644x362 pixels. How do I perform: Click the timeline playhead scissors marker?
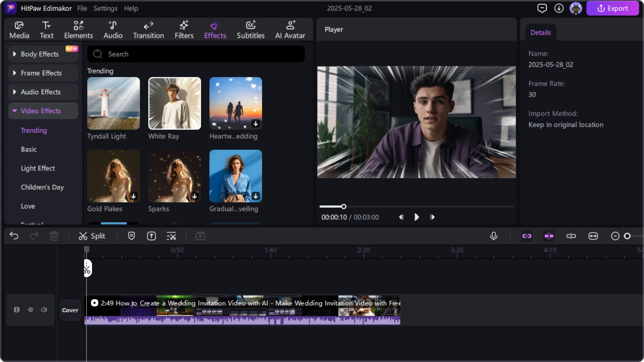click(87, 268)
